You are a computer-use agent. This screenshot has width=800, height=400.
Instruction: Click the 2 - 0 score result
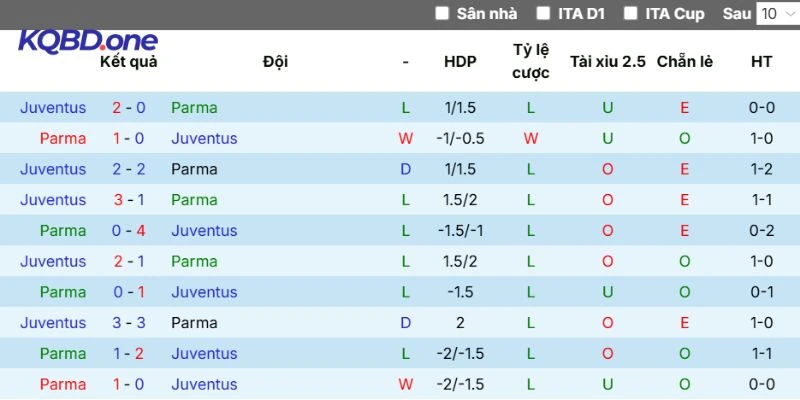coord(128,108)
